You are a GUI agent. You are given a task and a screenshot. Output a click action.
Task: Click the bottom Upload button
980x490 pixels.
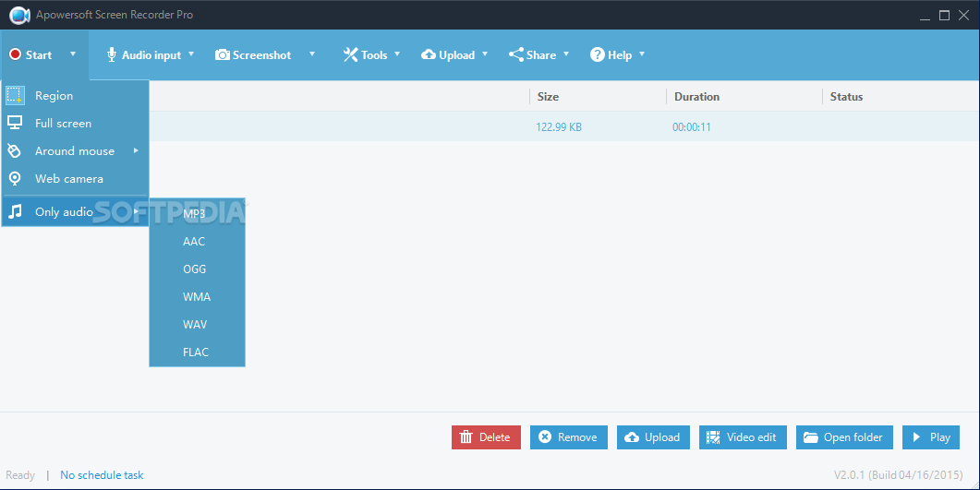pos(653,437)
